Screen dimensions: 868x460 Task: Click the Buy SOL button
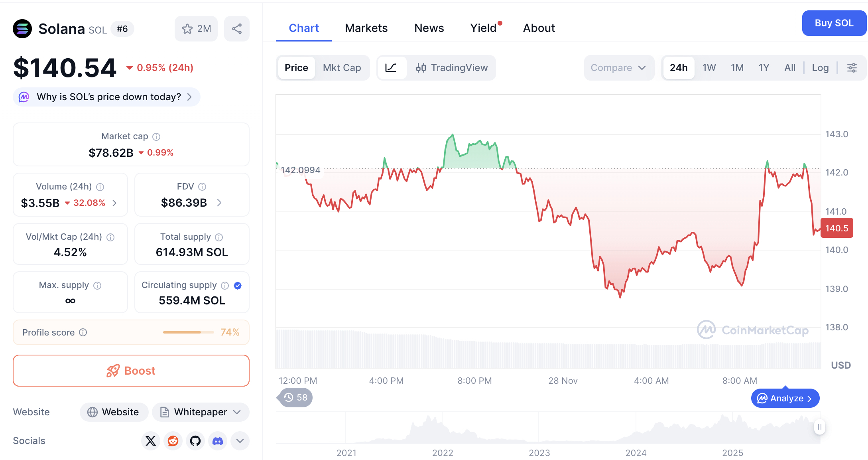pos(834,23)
